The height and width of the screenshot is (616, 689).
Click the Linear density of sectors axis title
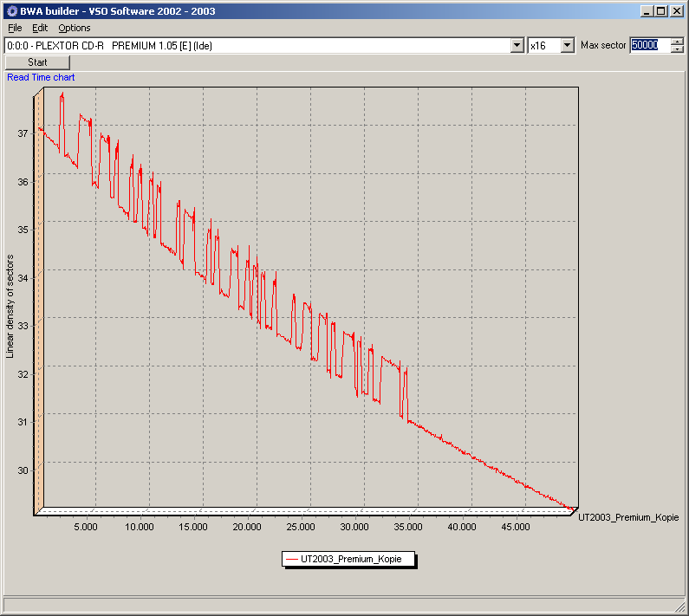click(10, 306)
